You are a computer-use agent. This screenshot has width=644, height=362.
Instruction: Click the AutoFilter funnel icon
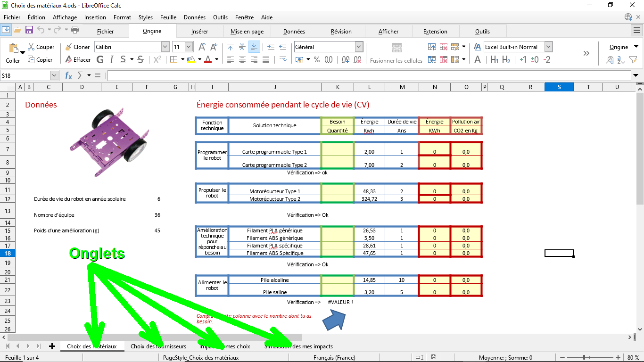(633, 60)
